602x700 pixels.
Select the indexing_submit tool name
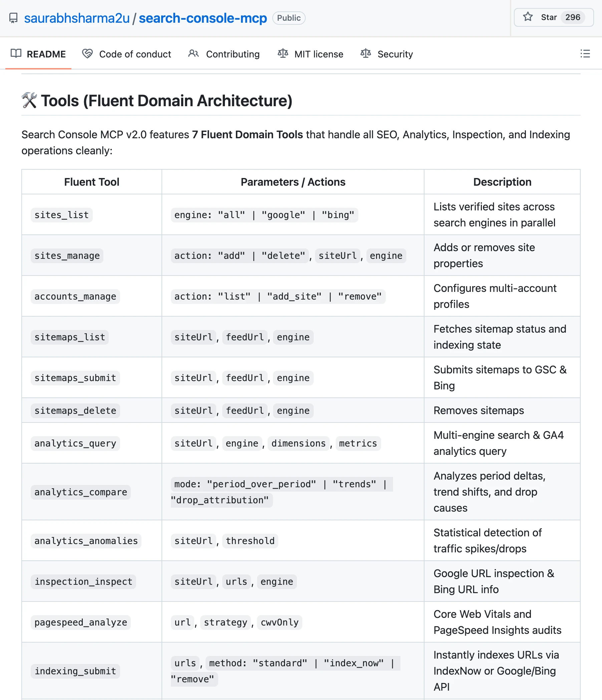pos(75,671)
